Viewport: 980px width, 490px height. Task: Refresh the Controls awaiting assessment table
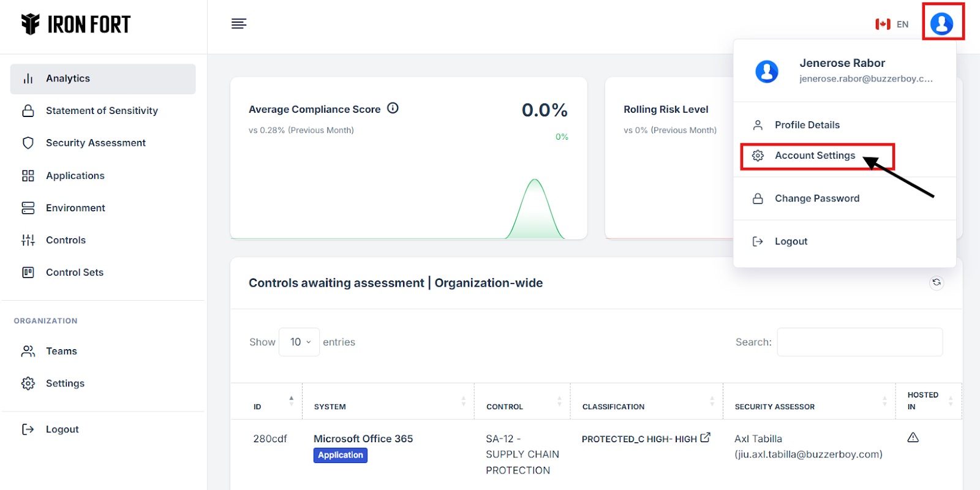point(936,282)
